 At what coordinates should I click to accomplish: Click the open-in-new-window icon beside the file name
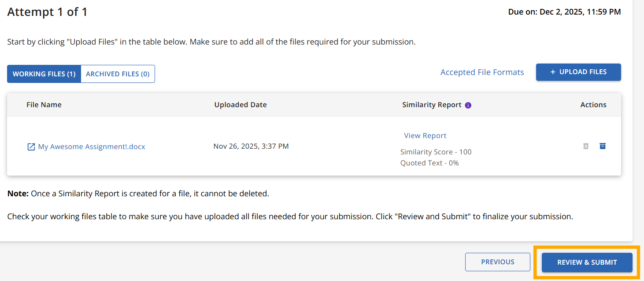coord(31,147)
